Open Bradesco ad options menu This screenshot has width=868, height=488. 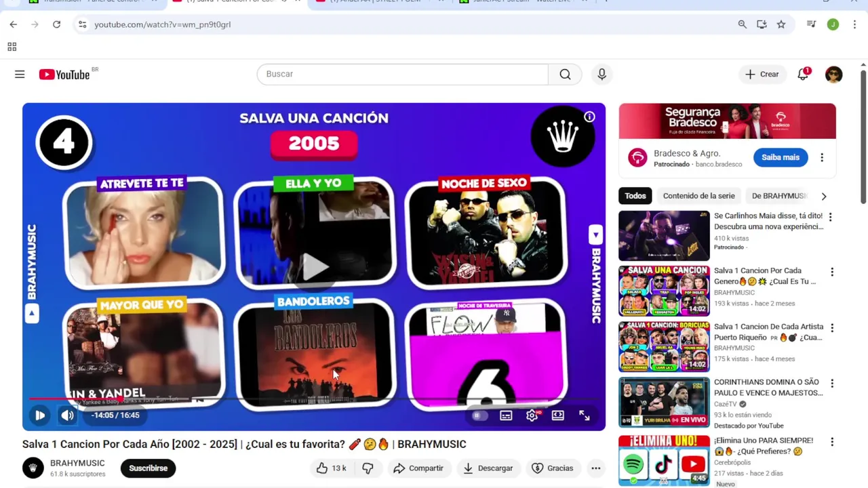coord(822,157)
